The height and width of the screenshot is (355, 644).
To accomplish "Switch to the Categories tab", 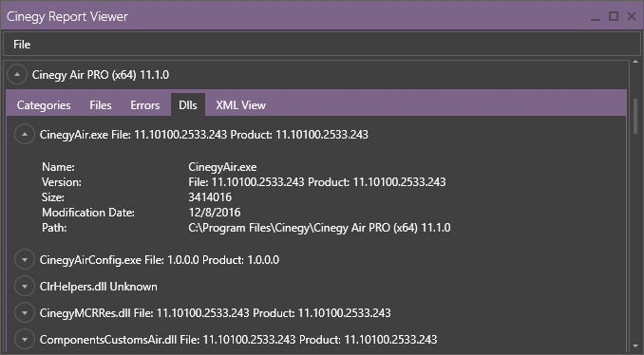I will [44, 105].
